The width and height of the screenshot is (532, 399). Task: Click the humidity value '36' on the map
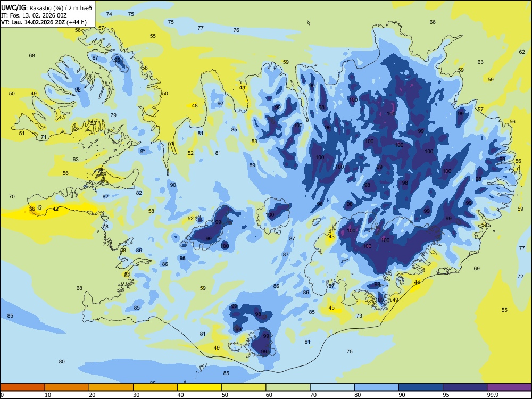(x=32, y=209)
